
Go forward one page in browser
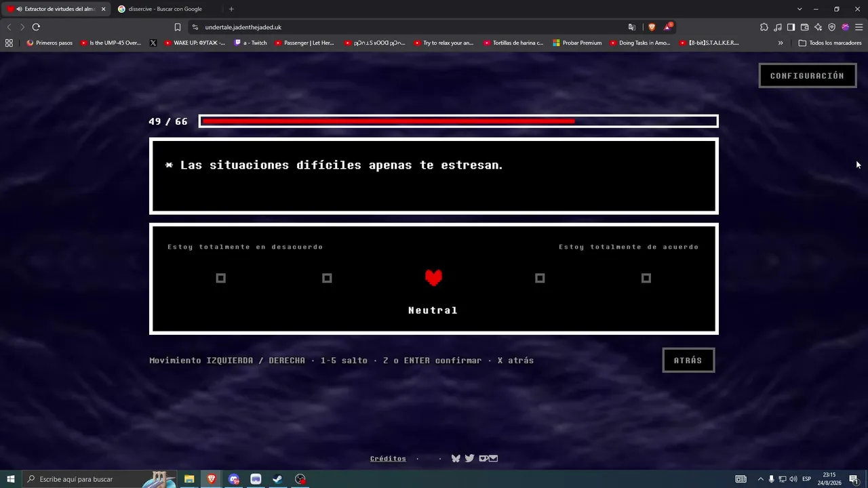[22, 27]
